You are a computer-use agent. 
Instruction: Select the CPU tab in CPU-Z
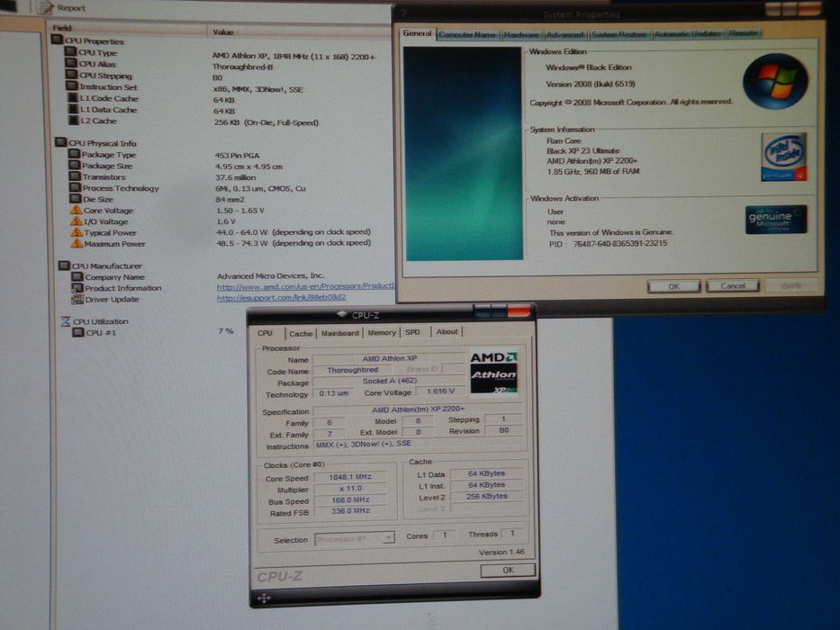(x=266, y=333)
